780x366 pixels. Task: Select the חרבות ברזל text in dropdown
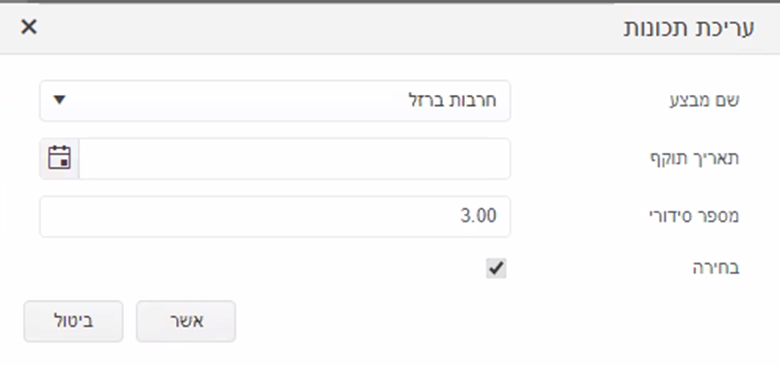tap(452, 100)
